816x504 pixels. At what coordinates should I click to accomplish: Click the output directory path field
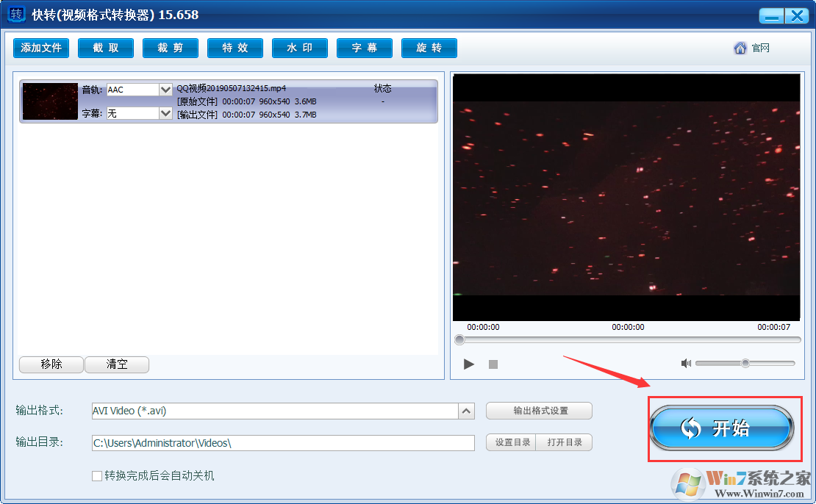[x=283, y=442]
